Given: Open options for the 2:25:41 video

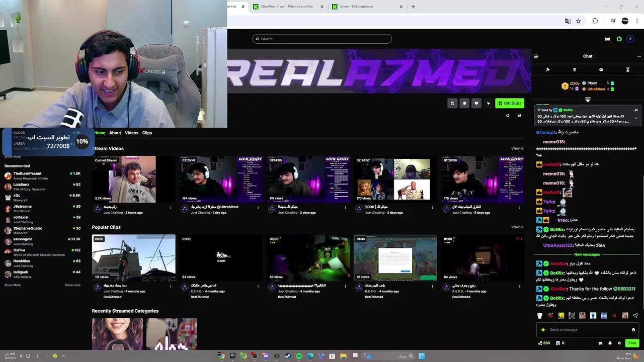Looking at the screenshot, I should pos(258,208).
